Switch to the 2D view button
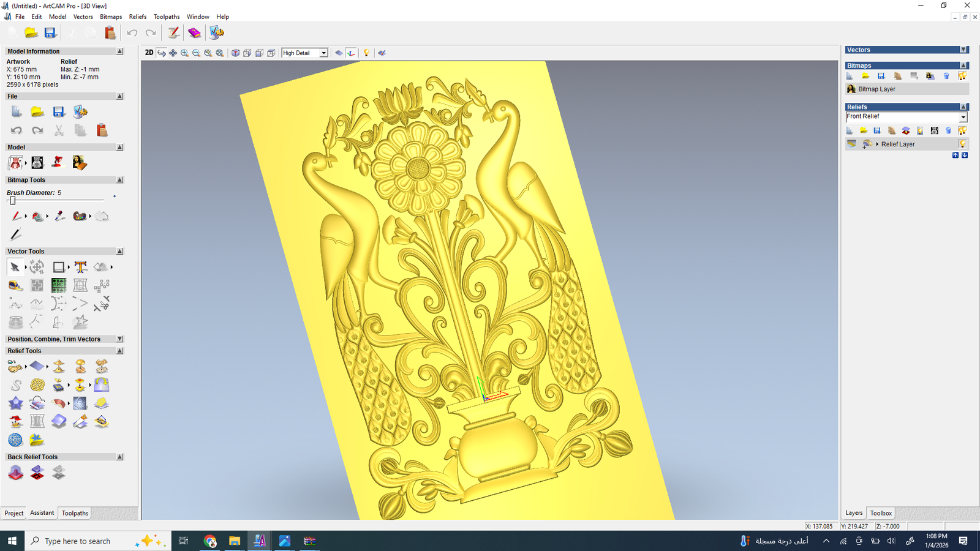980x551 pixels. pyautogui.click(x=149, y=53)
